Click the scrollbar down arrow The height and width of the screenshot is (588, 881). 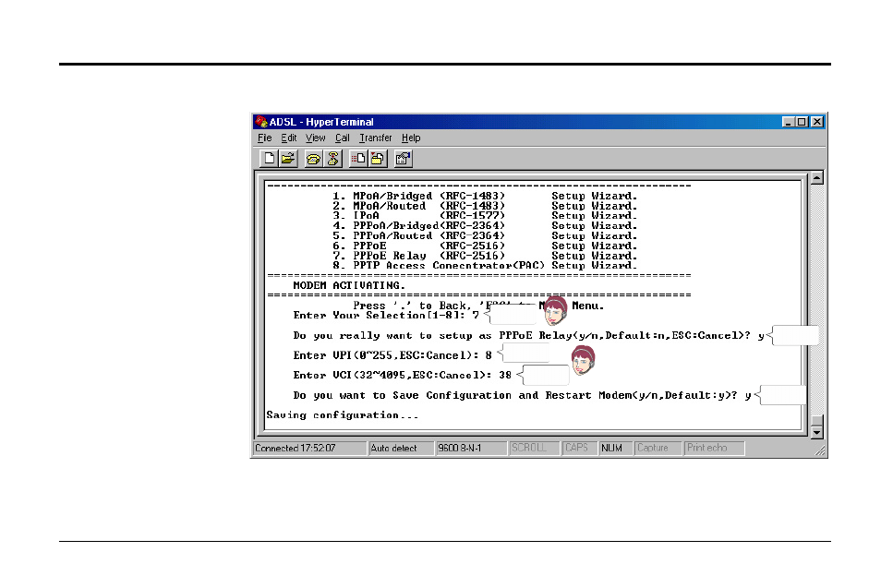[817, 432]
